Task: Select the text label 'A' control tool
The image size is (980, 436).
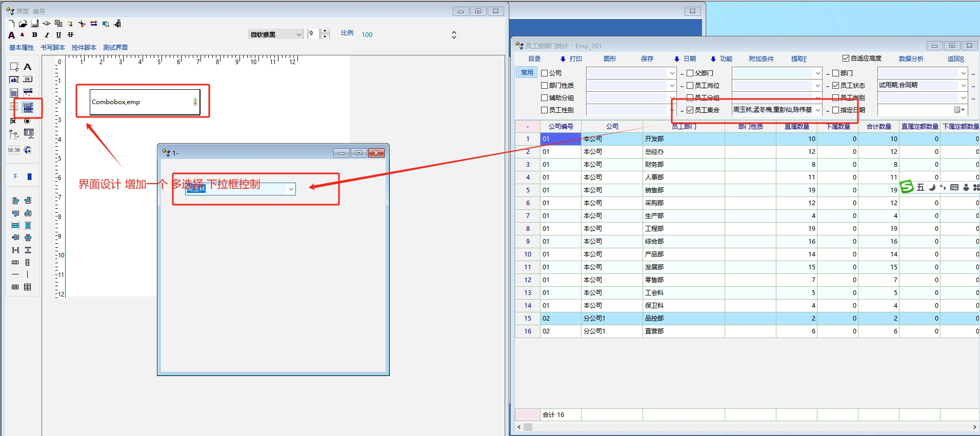Action: tap(28, 67)
